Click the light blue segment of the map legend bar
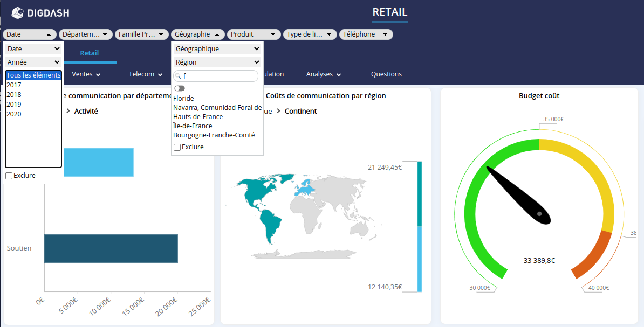This screenshot has width=644, height=327. coord(419,259)
